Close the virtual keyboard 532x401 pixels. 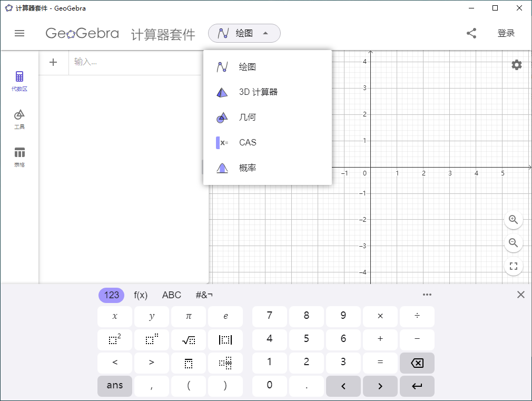click(x=520, y=295)
